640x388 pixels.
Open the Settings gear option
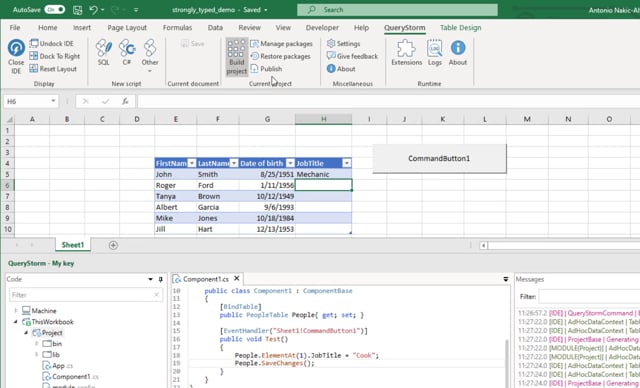click(344, 43)
